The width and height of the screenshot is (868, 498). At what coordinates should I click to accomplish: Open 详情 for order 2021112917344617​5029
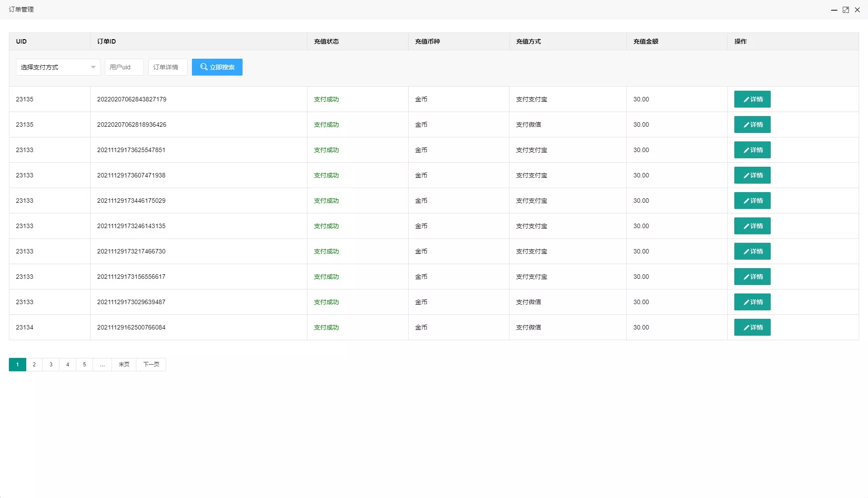tap(752, 201)
